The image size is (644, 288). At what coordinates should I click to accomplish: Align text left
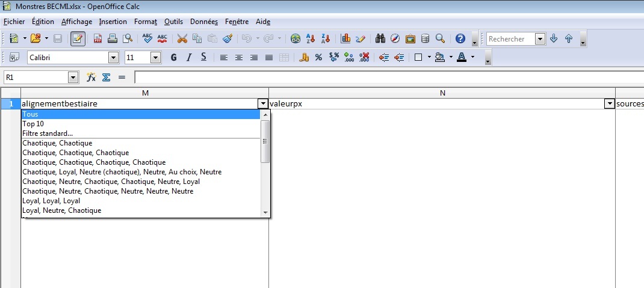pos(223,58)
